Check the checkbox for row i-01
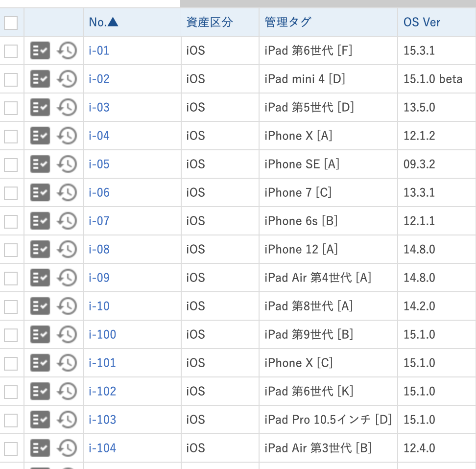The width and height of the screenshot is (476, 469). pos(11,51)
